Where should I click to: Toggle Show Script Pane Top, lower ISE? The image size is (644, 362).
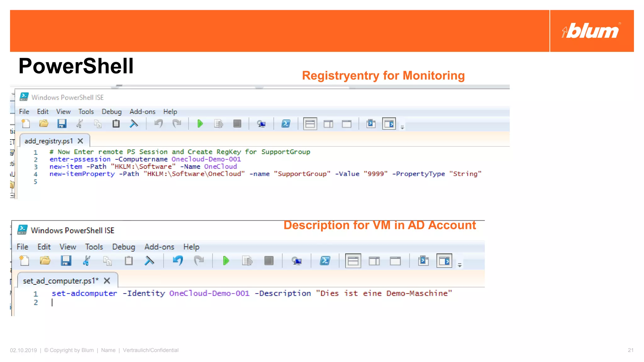(353, 261)
